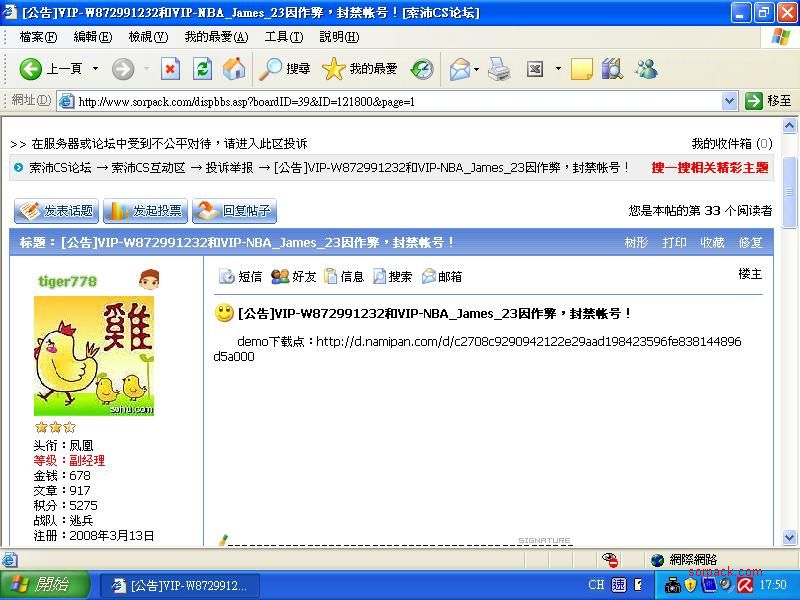Image resolution: width=800 pixels, height=600 pixels.
Task: Expand the address bar URL dropdown
Action: [729, 101]
